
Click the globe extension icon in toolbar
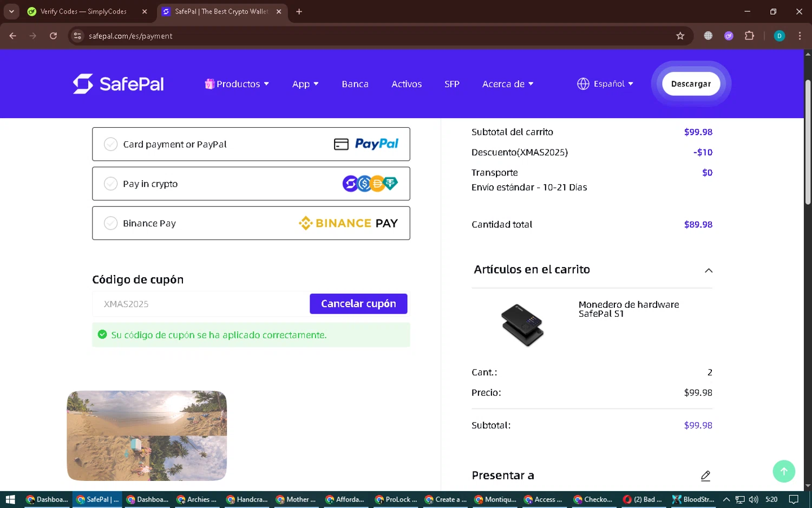tap(708, 36)
